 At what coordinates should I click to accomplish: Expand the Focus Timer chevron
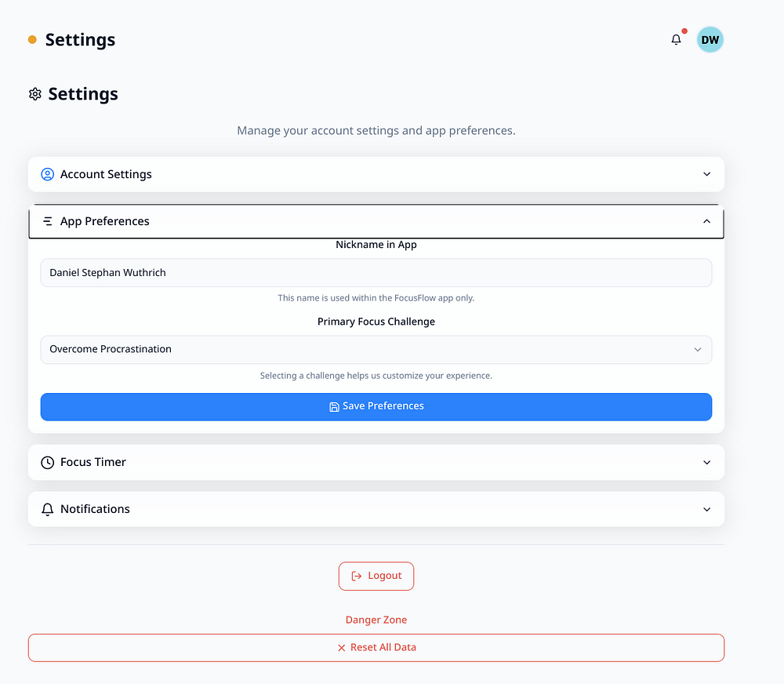point(706,462)
